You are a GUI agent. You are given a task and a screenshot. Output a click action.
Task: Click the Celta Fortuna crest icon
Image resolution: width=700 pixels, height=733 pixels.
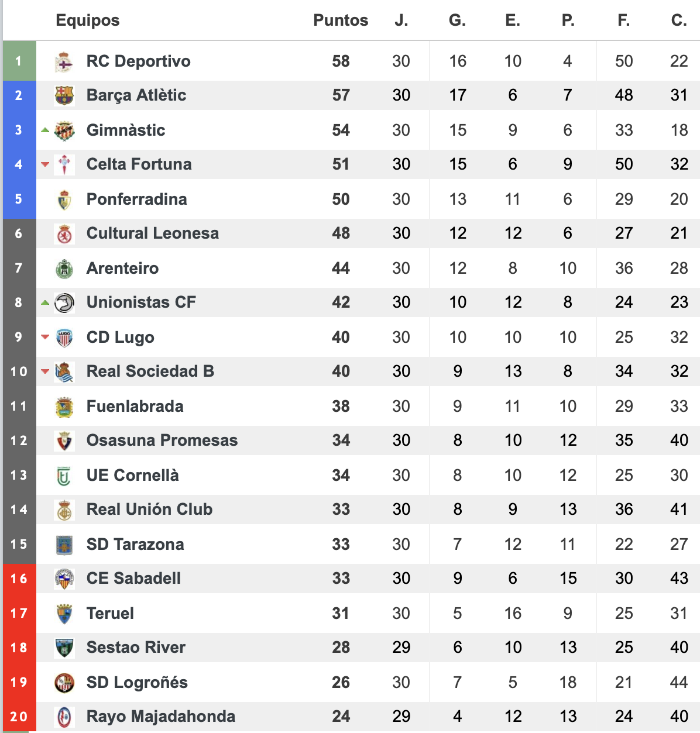coord(64,164)
